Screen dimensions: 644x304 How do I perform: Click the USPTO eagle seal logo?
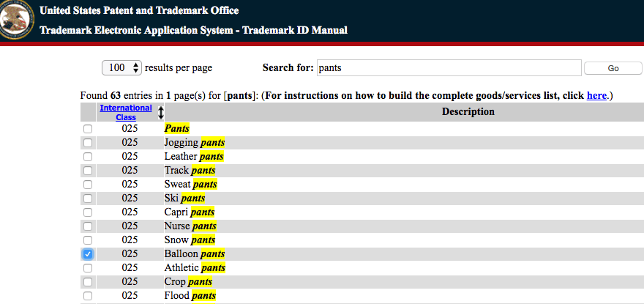point(15,20)
